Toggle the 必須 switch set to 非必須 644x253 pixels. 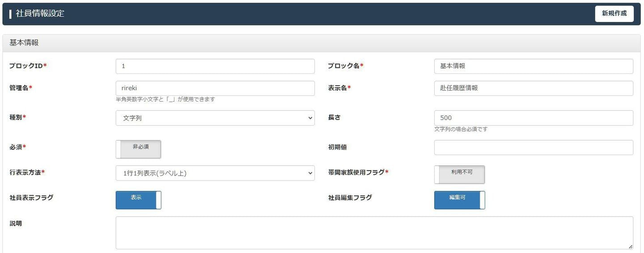(x=138, y=149)
